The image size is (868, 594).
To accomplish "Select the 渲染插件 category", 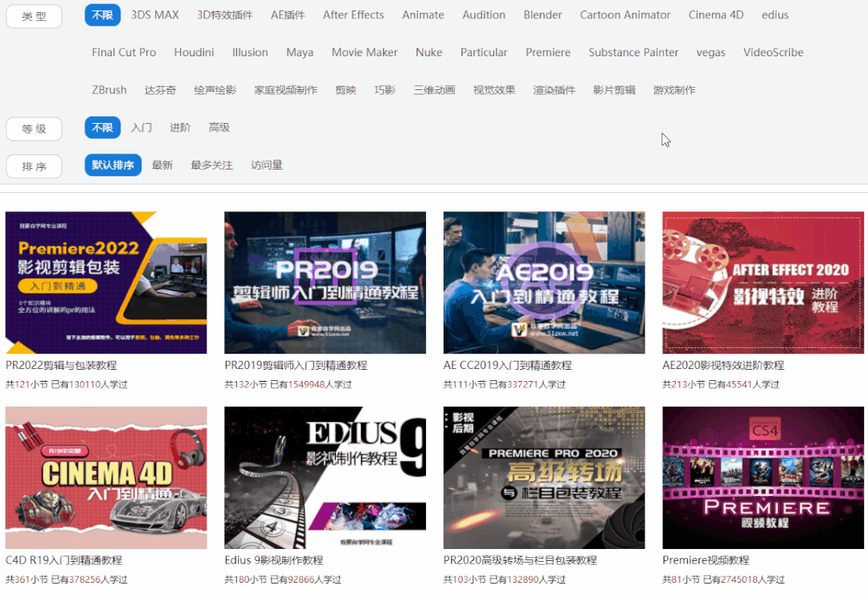I will coord(554,90).
